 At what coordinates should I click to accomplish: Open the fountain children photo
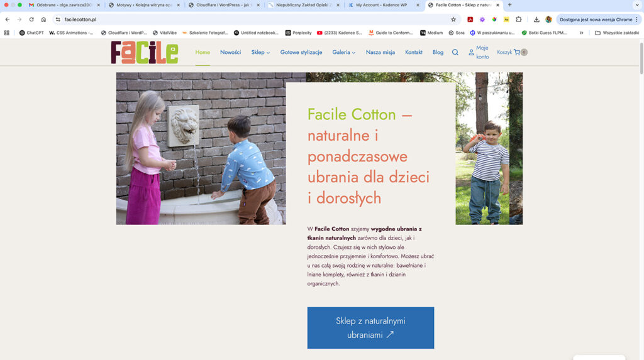tap(201, 148)
